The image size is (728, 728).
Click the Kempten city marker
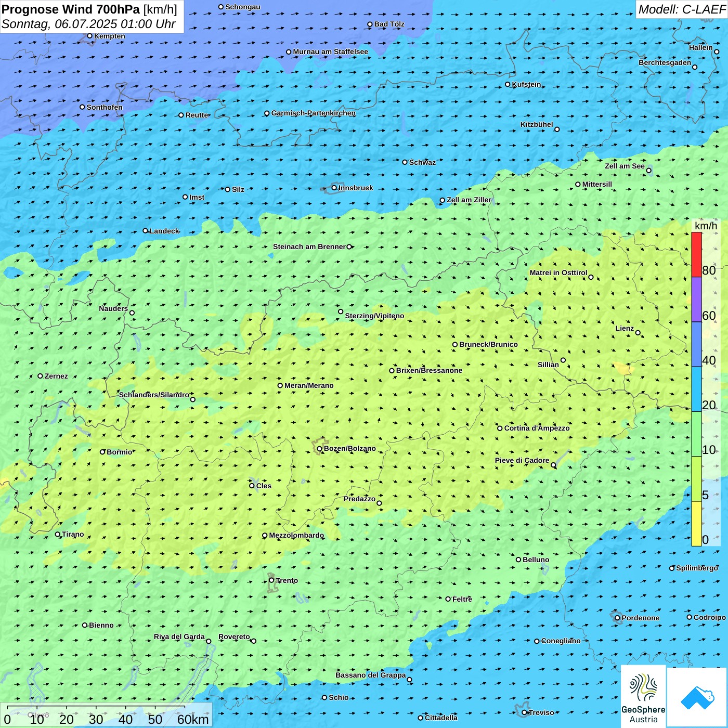pos(90,36)
